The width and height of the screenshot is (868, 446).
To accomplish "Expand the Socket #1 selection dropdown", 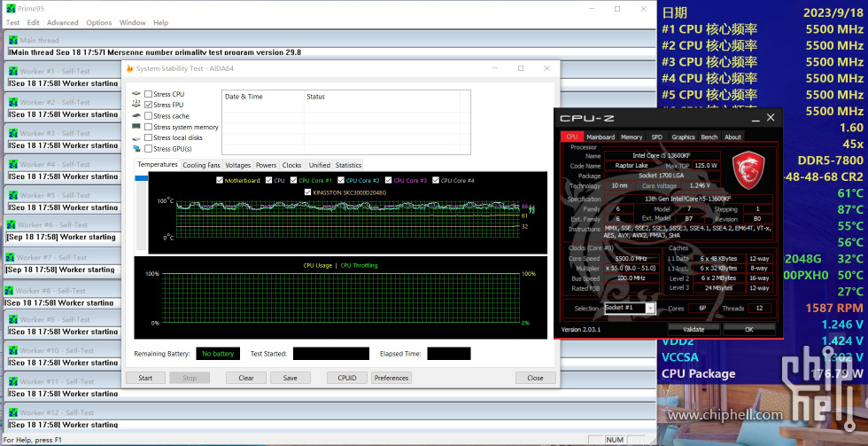I will (x=650, y=308).
